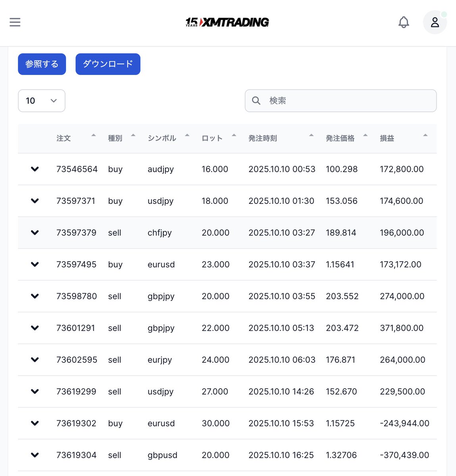Open the rows-per-page dropdown showing 10
Viewport: 456px width, 476px height.
tap(42, 101)
